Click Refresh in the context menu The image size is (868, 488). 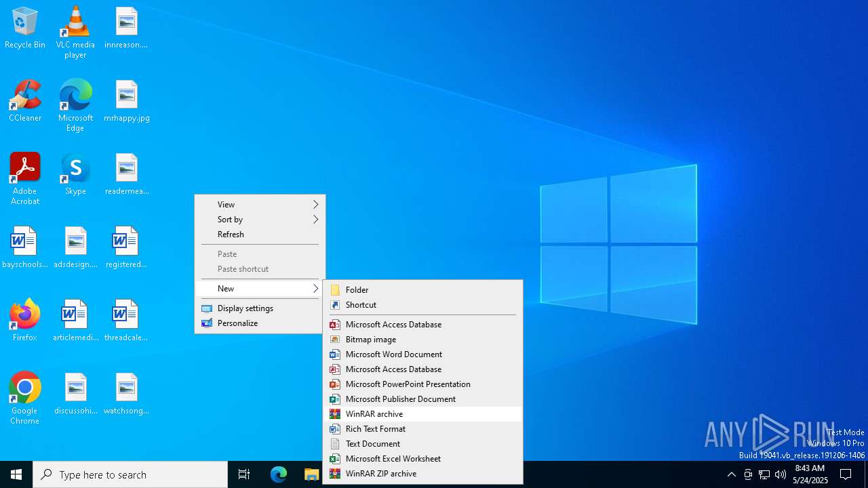pyautogui.click(x=260, y=235)
